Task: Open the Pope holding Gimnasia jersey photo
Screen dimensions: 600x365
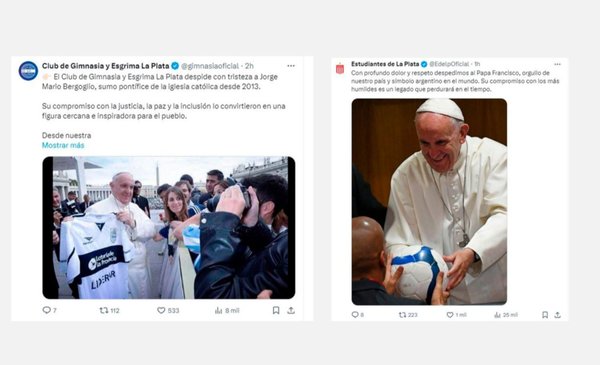Action: tap(169, 228)
